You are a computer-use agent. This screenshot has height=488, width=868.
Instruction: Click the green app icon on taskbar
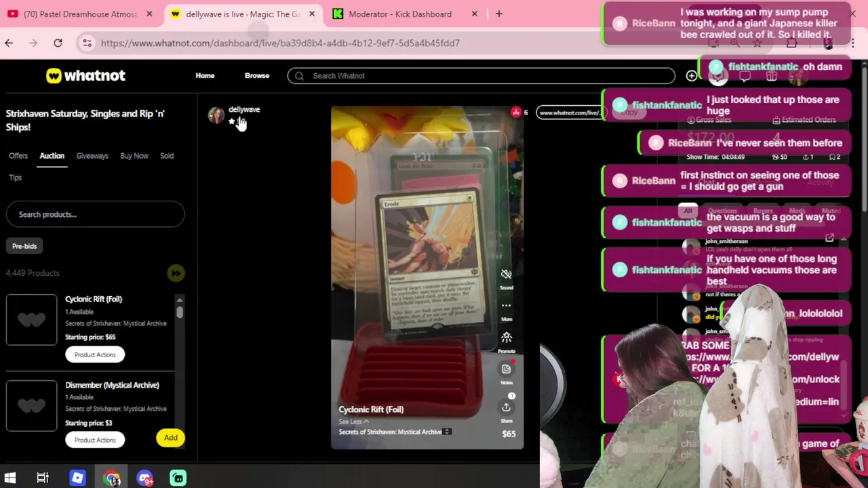click(x=178, y=479)
